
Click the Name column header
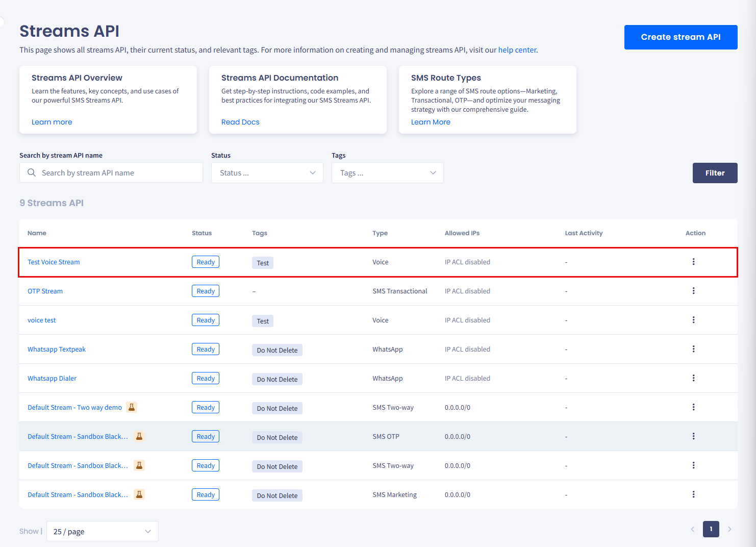point(37,233)
